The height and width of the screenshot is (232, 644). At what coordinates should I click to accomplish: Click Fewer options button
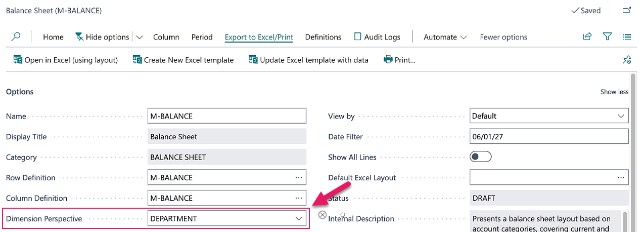(x=503, y=37)
